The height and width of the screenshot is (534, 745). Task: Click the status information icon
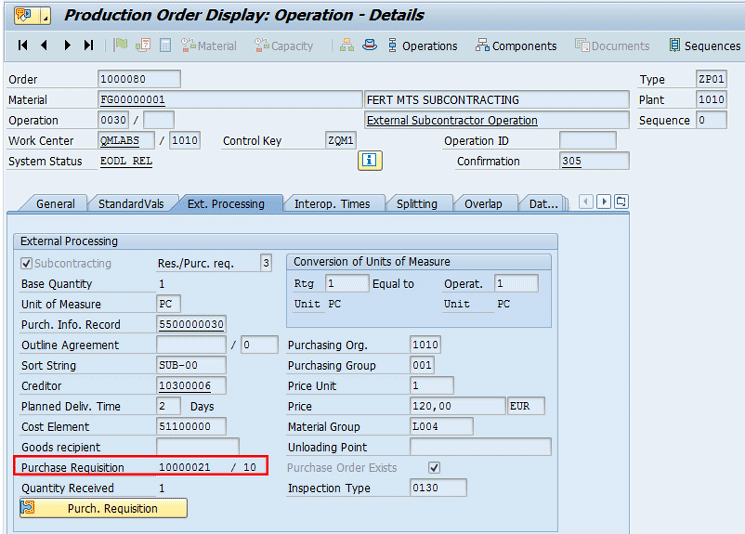(371, 161)
